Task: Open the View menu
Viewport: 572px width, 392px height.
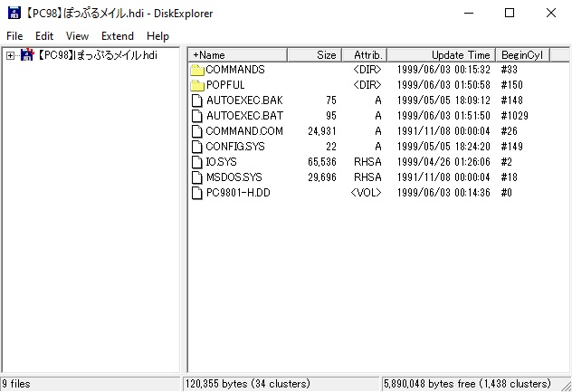Action: click(x=78, y=36)
